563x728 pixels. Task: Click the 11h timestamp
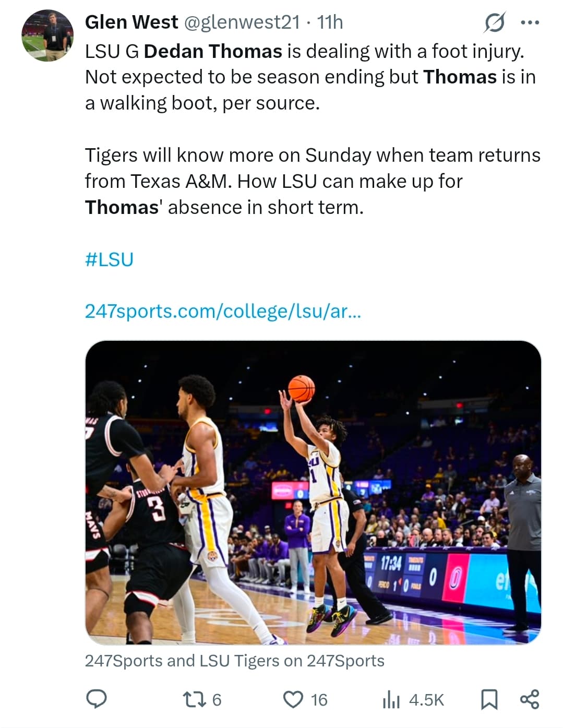pyautogui.click(x=330, y=22)
